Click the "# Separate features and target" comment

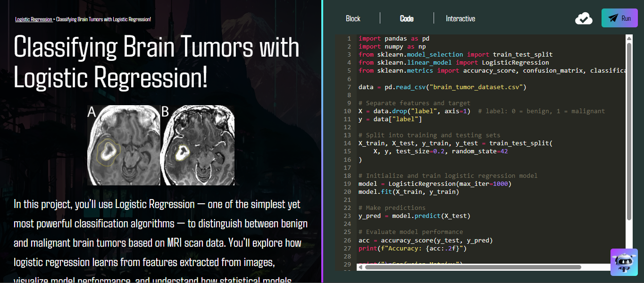414,103
